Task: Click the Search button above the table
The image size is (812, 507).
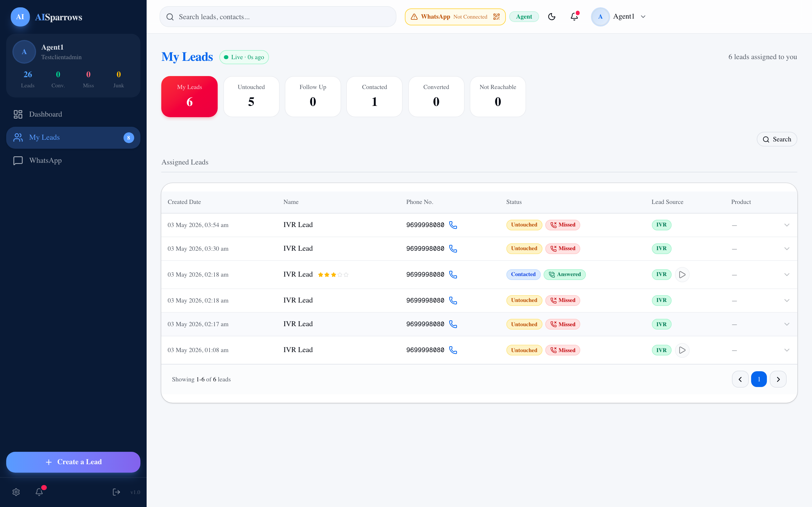Action: click(776, 139)
